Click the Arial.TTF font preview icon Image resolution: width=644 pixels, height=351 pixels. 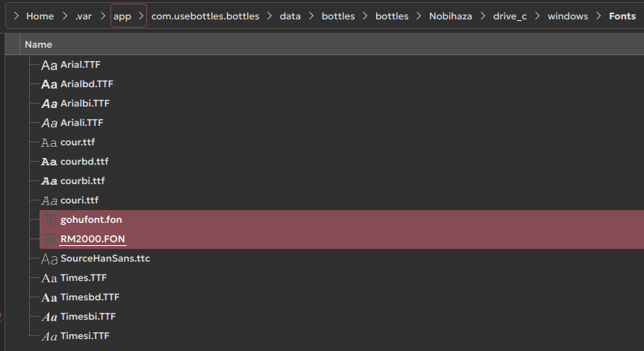coord(49,65)
